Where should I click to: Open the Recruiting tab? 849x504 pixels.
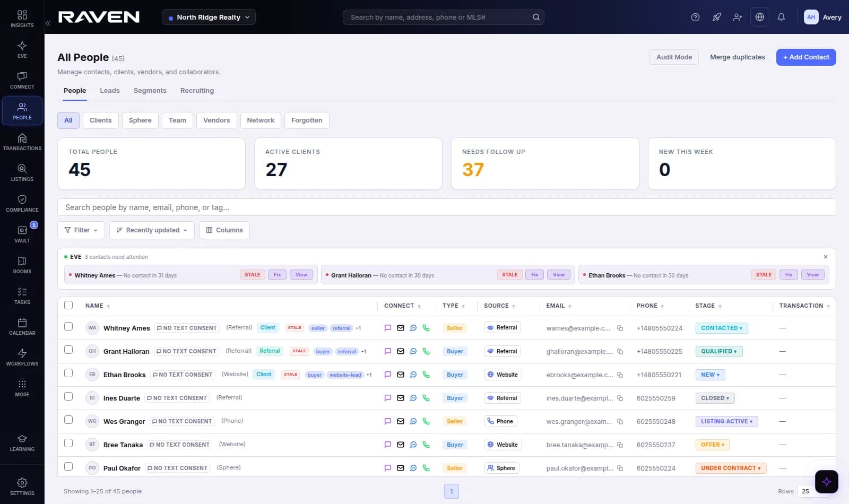pyautogui.click(x=197, y=91)
